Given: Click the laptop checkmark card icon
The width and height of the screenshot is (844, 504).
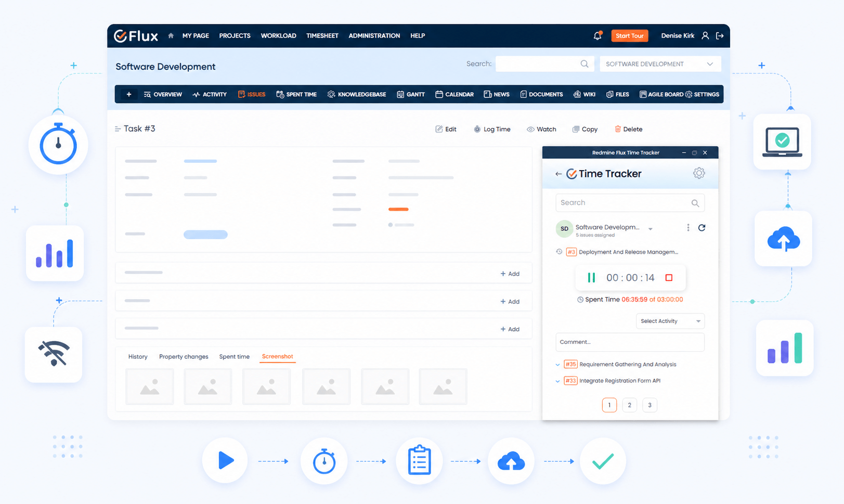Looking at the screenshot, I should click(782, 141).
